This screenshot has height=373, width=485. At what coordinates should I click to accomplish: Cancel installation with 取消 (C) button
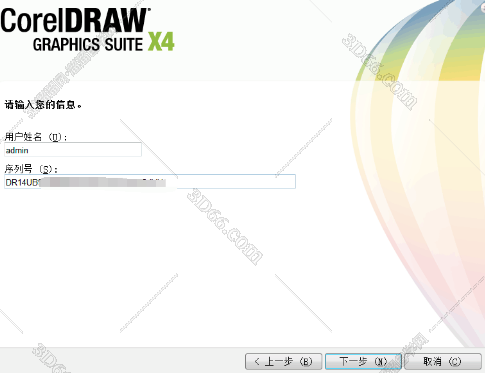(443, 361)
